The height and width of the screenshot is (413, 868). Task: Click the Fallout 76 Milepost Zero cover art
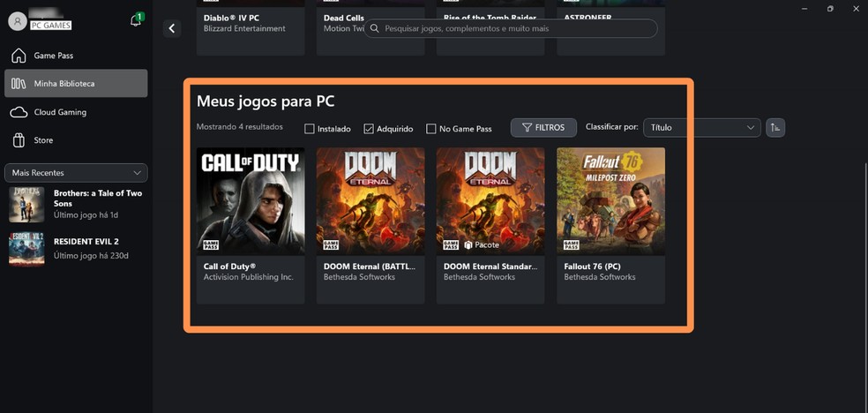(610, 201)
